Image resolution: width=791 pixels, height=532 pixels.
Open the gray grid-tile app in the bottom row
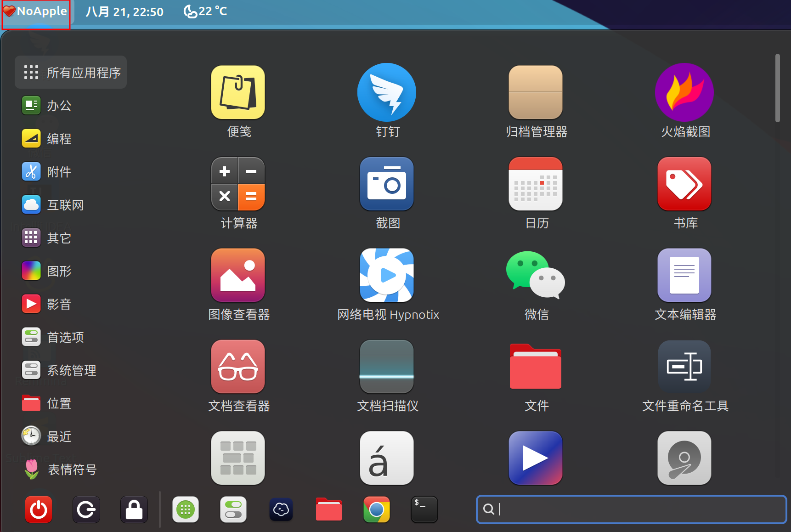tap(238, 458)
